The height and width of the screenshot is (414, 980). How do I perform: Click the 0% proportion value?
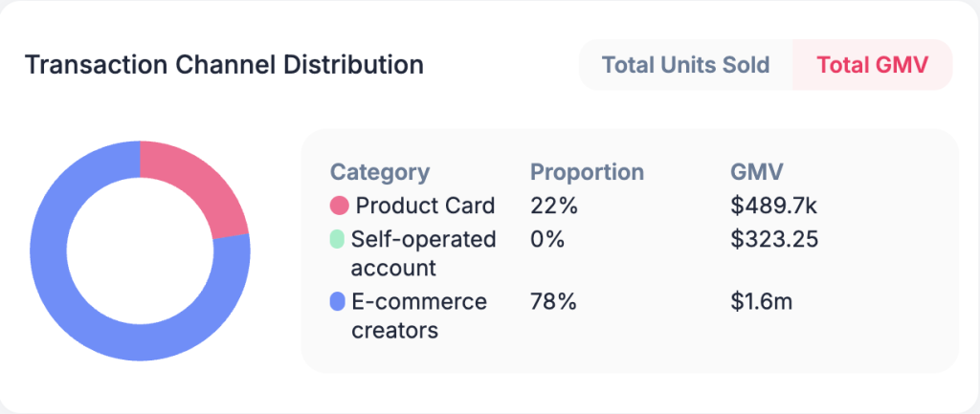point(547,239)
